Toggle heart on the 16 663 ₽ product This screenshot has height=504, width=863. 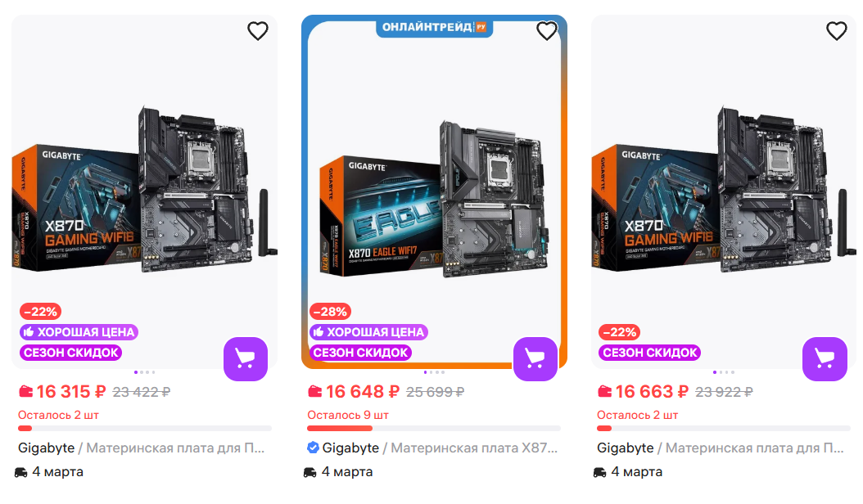coord(837,31)
